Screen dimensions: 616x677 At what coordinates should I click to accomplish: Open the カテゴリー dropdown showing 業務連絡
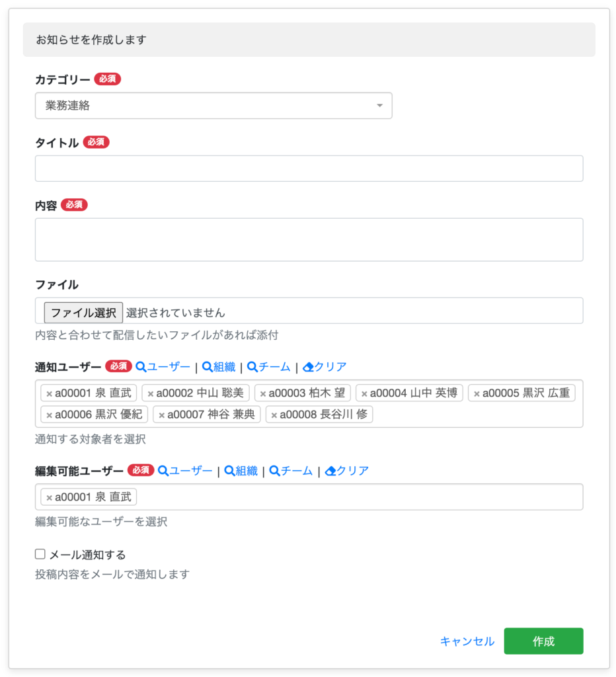[x=213, y=106]
